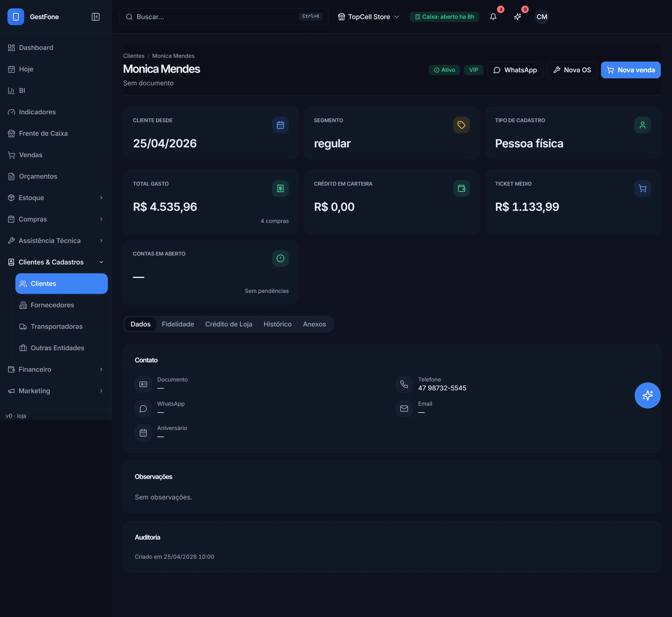Click the Caixa aberto status badge
672x617 pixels.
click(444, 17)
